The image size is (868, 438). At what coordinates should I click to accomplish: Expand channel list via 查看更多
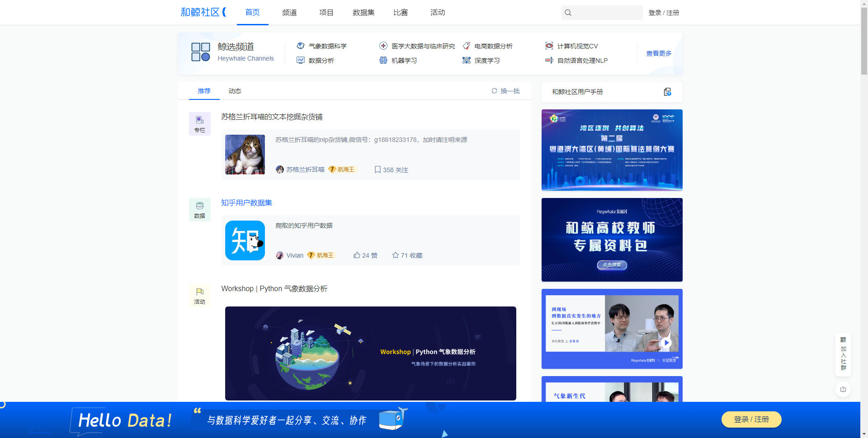click(659, 53)
